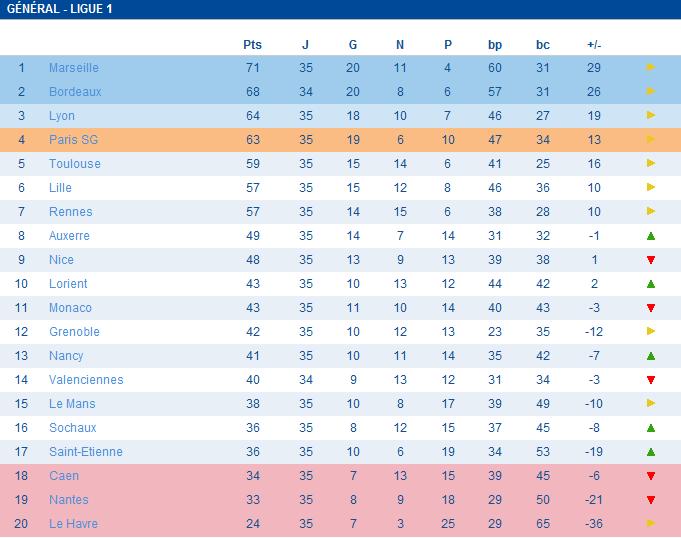The width and height of the screenshot is (681, 538).
Task: Click the red down arrow for Valenciennes
Action: click(650, 380)
